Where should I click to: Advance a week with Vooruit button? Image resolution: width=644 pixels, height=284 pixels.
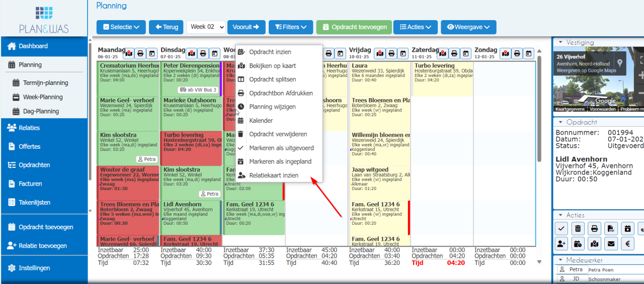tap(247, 27)
